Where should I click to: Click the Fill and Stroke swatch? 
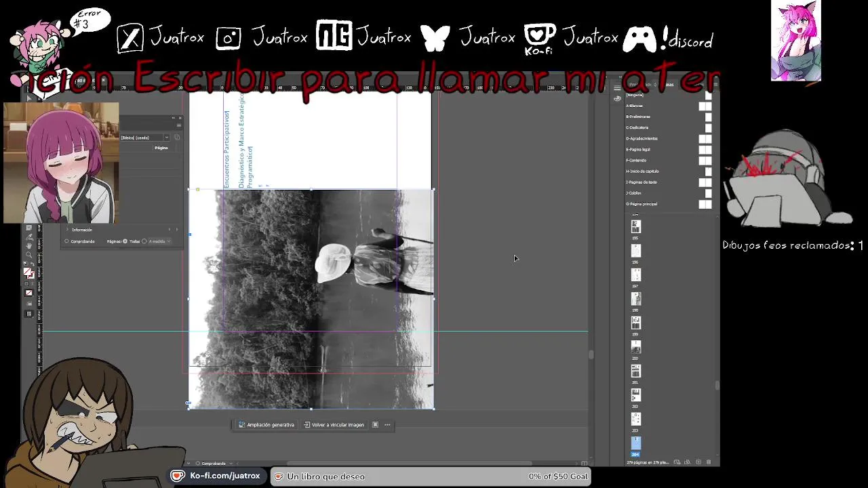click(x=28, y=272)
